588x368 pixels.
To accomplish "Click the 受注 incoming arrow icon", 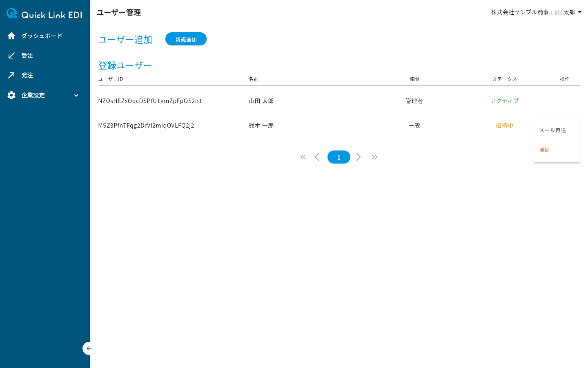I will (11, 56).
